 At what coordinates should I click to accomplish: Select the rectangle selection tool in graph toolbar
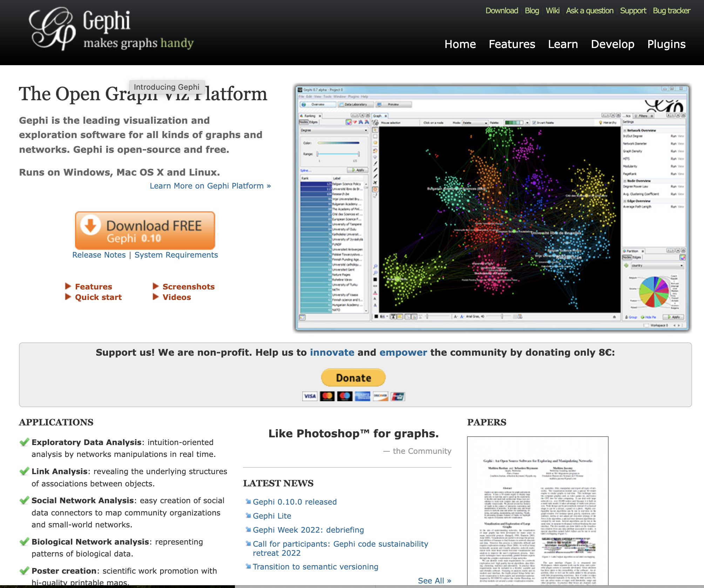tap(374, 136)
